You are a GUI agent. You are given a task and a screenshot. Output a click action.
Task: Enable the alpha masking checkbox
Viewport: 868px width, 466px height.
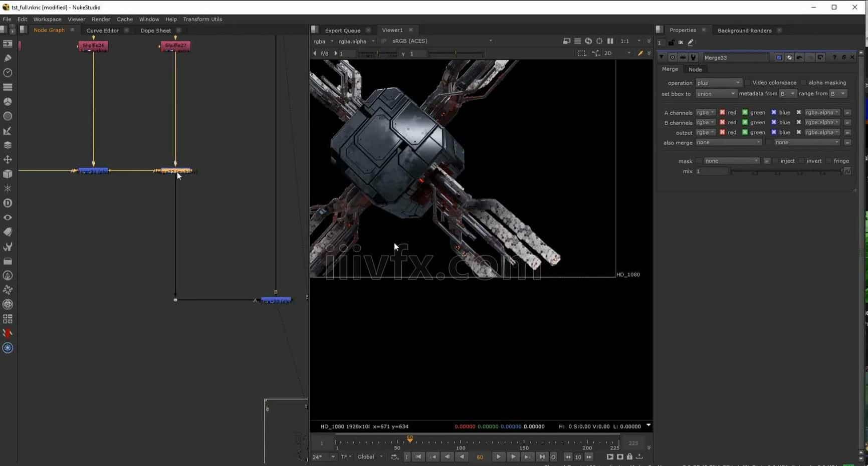point(803,83)
